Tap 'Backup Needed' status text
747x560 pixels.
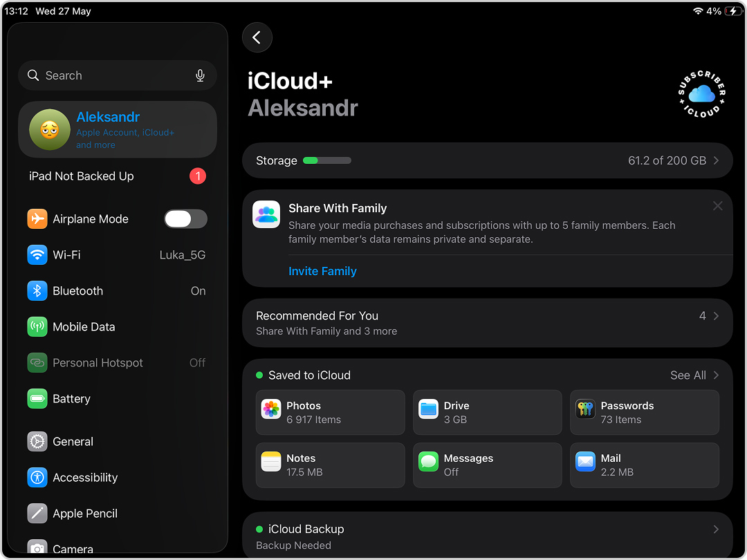(x=293, y=545)
